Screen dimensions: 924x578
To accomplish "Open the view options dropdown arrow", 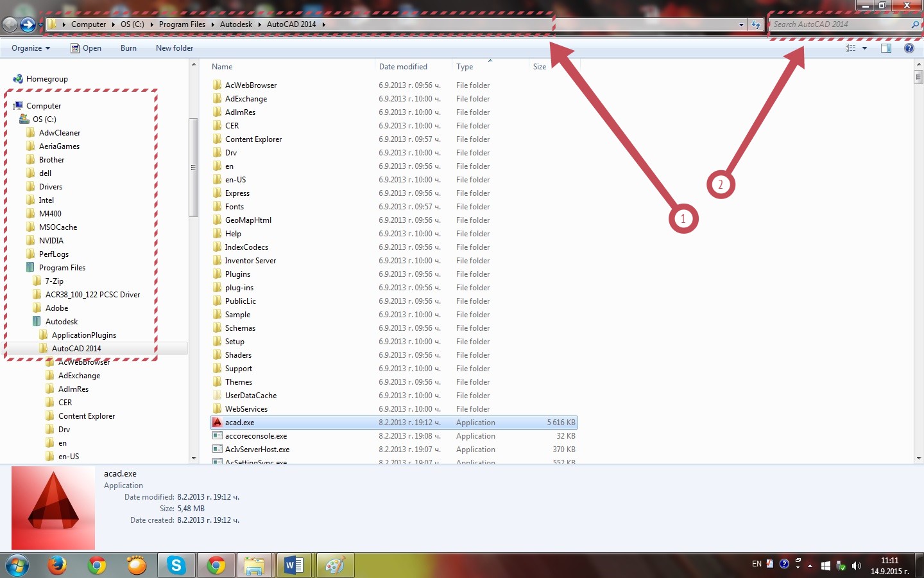I will tap(864, 48).
